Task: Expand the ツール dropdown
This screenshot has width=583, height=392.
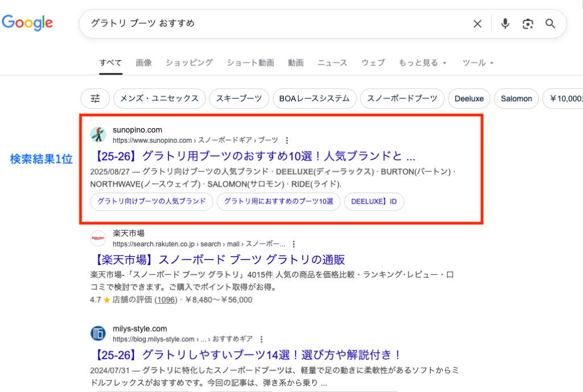Action: [478, 63]
